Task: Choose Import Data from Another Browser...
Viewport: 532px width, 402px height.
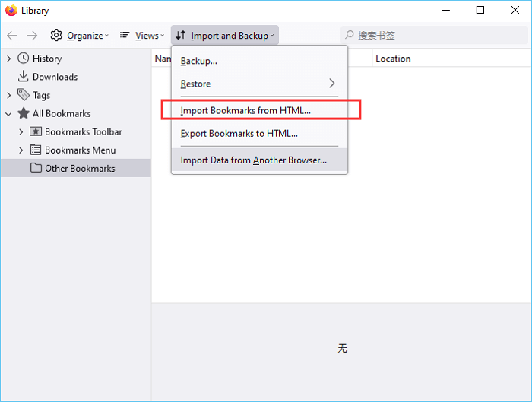Action: (259, 160)
